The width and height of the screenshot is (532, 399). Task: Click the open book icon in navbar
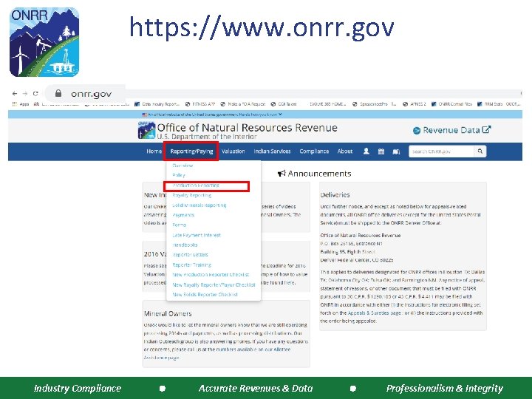396,151
